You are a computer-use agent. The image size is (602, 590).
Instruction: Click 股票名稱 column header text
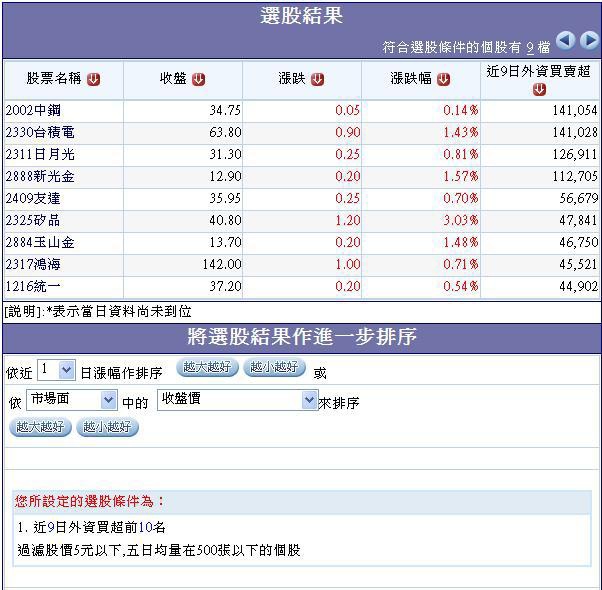tap(54, 79)
